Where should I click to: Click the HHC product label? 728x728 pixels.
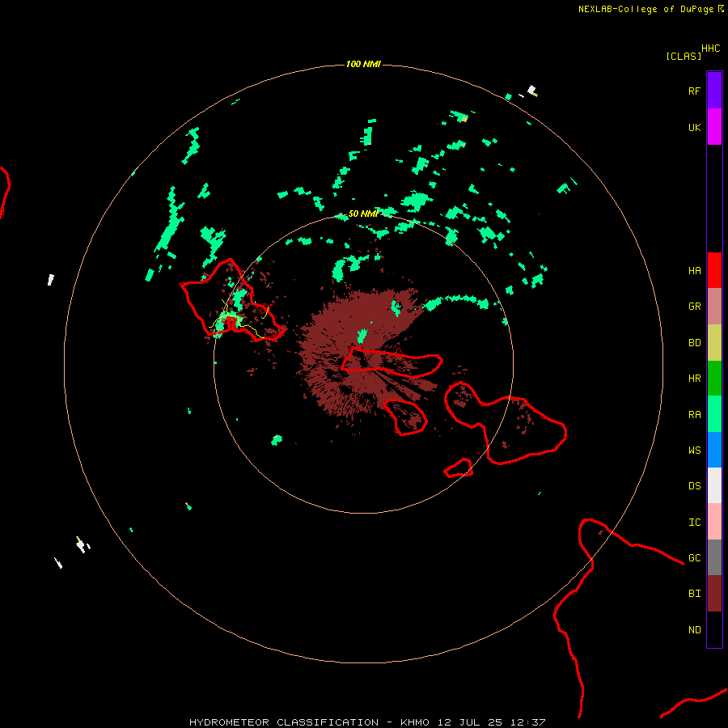pyautogui.click(x=710, y=49)
